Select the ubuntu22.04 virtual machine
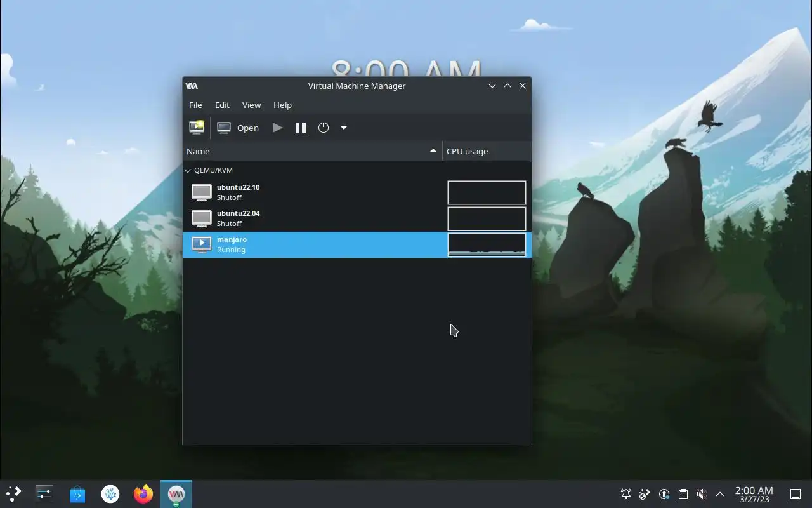Screen dimensions: 812x508 tap(357, 218)
